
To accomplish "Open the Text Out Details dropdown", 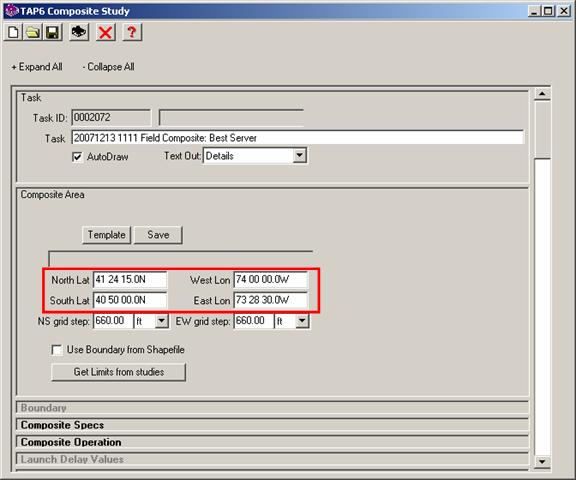I will click(300, 156).
